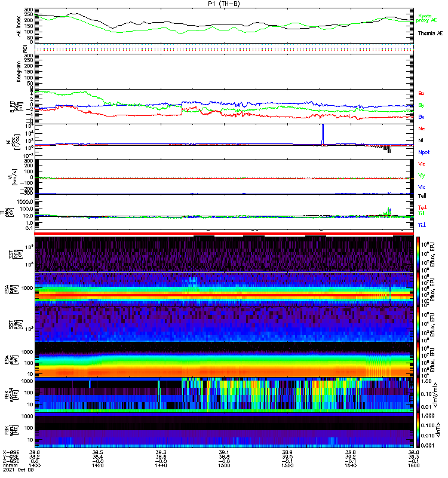
Task: Click the "FBK scm1 [Hz]" axis label
Action: (x=11, y=430)
